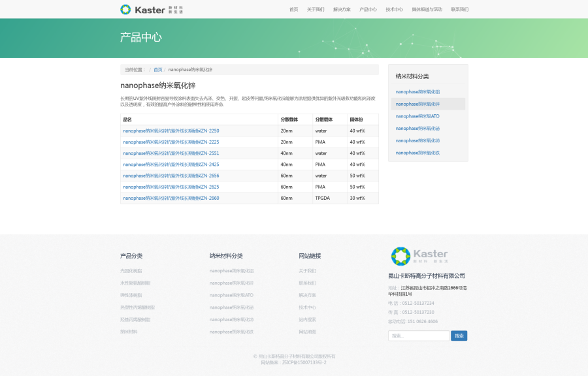This screenshot has height=376, width=588.
Task: Open 技术中心 in the top navigation
Action: (395, 10)
